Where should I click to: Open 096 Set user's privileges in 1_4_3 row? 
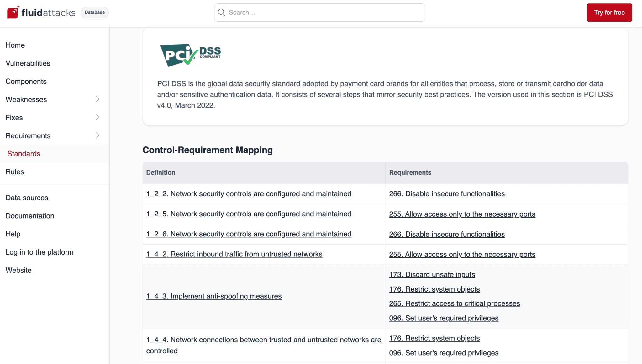(x=444, y=318)
